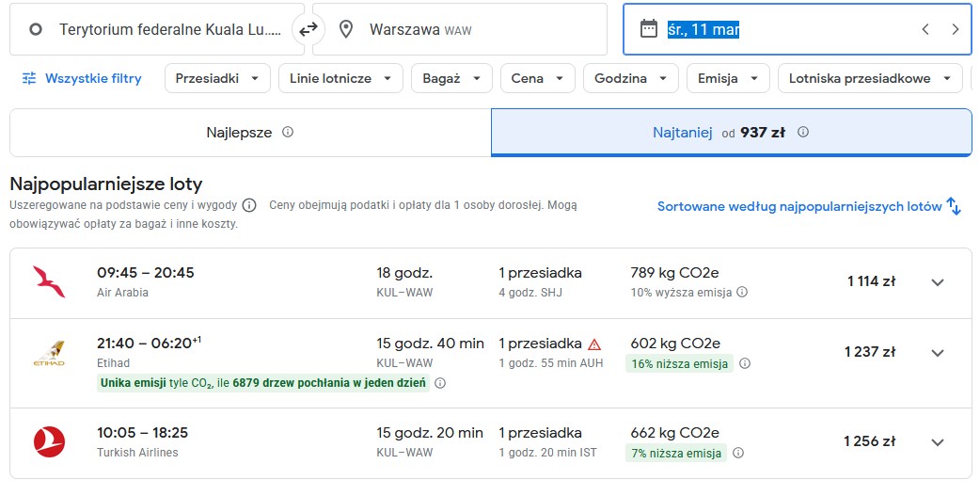Go to next date arrow

955,29
